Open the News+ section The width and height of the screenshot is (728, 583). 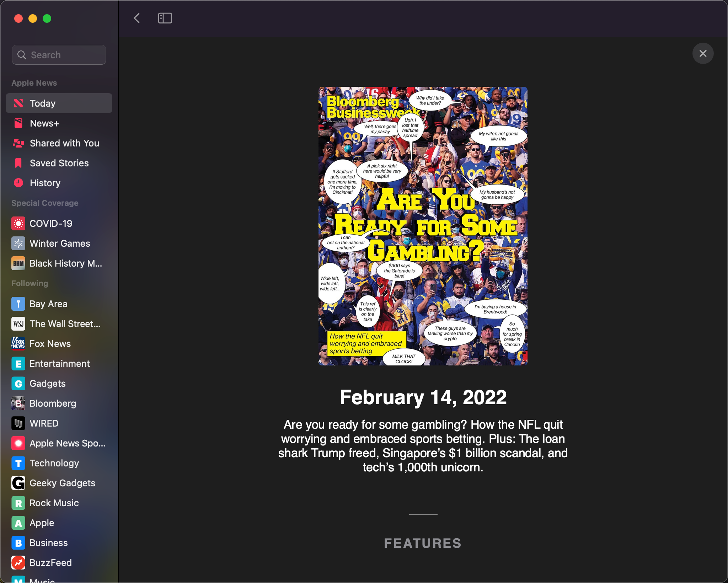[44, 123]
